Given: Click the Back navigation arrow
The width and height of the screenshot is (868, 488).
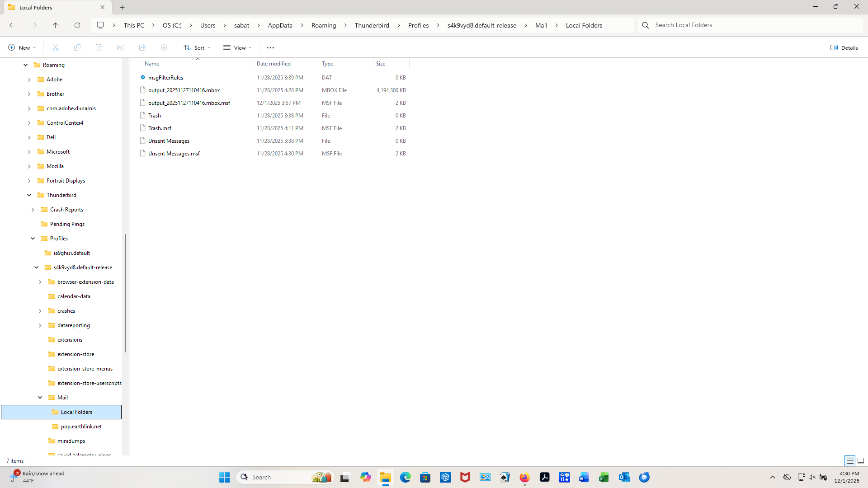Looking at the screenshot, I should (12, 25).
